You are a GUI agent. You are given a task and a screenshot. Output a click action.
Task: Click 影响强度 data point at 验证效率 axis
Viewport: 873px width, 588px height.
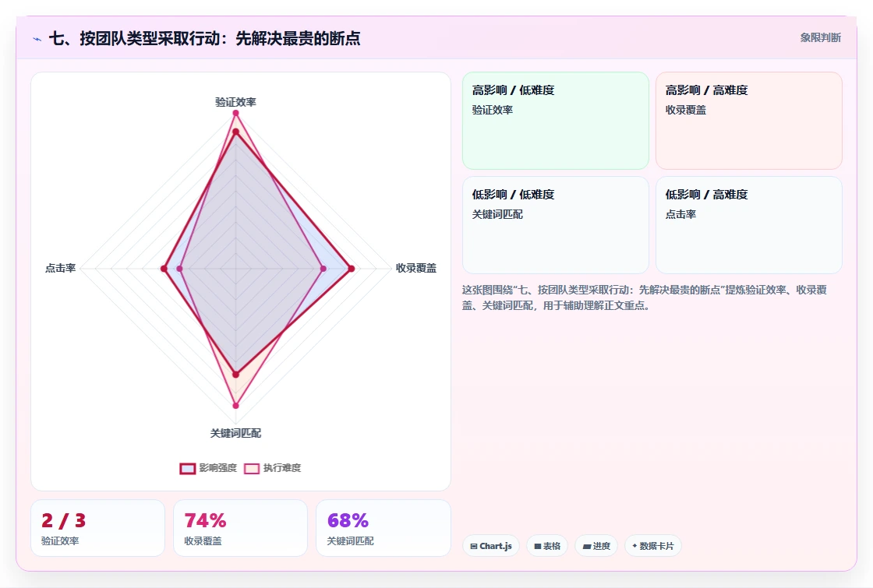coord(235,132)
